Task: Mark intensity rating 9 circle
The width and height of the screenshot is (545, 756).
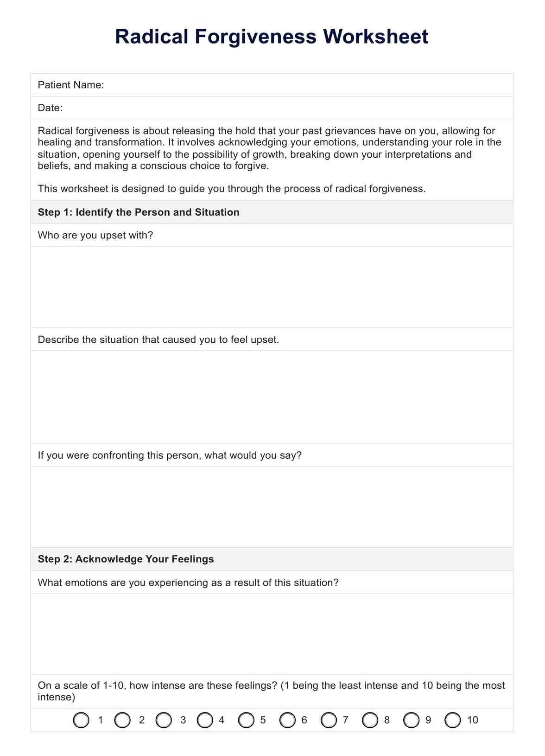Action: [x=411, y=720]
